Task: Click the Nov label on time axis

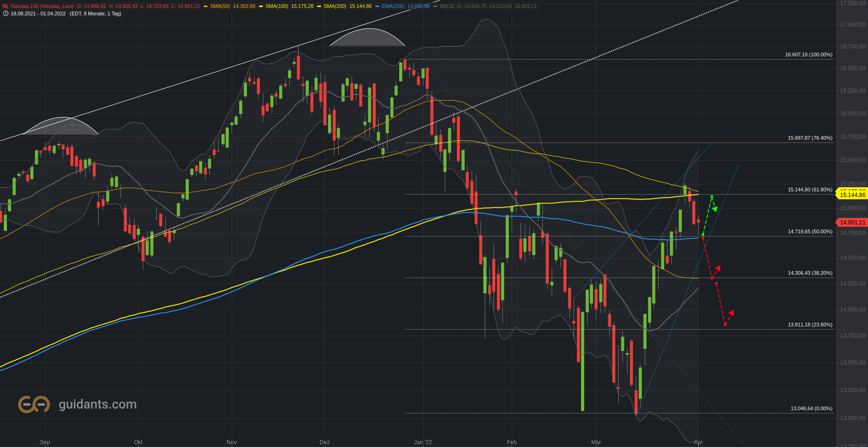Action: point(232,442)
